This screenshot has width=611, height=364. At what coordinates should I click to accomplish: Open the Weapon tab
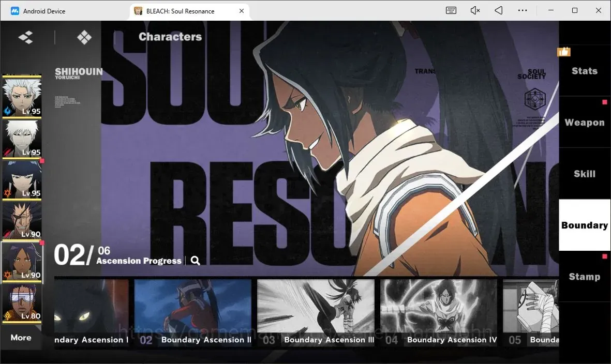585,122
